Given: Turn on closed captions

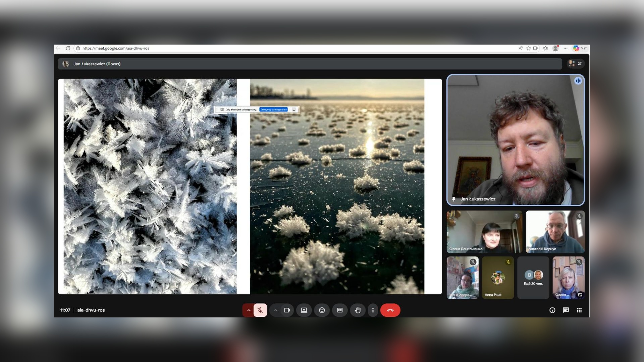Looking at the screenshot, I should (x=340, y=310).
